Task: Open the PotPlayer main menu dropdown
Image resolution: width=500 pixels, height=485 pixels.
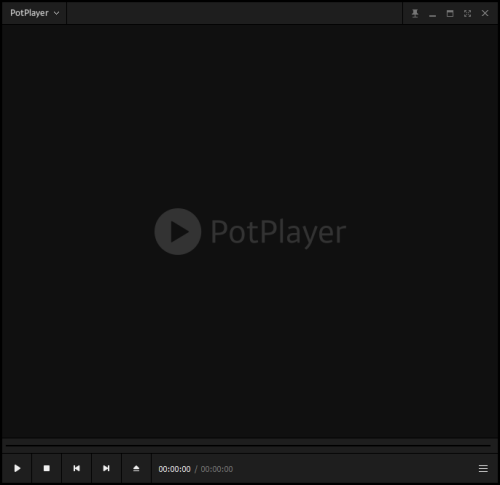Action: [x=34, y=13]
